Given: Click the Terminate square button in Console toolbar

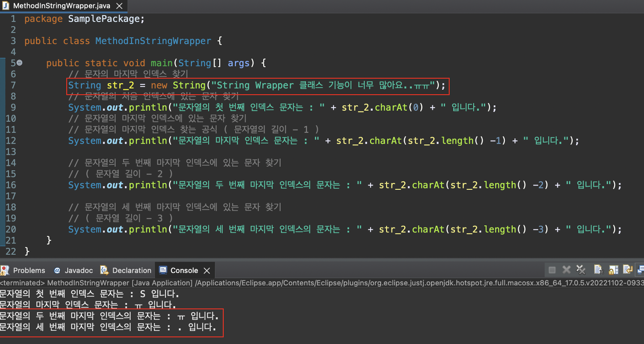Looking at the screenshot, I should 552,270.
